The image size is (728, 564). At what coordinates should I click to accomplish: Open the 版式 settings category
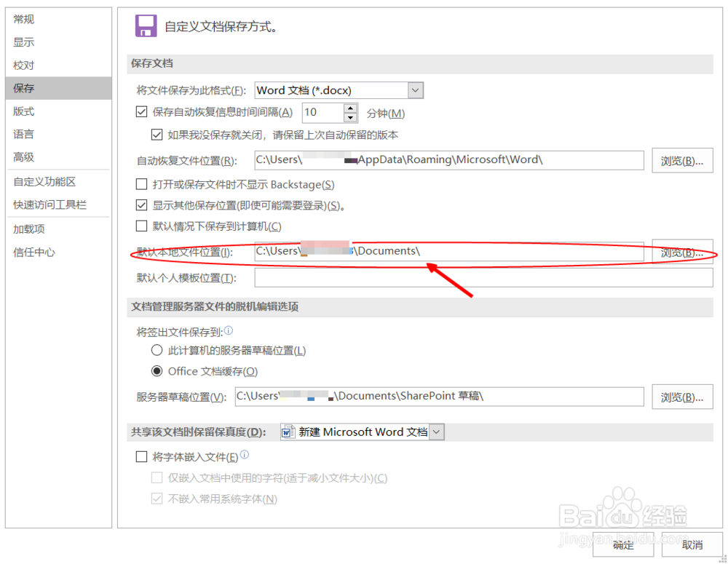click(x=58, y=111)
